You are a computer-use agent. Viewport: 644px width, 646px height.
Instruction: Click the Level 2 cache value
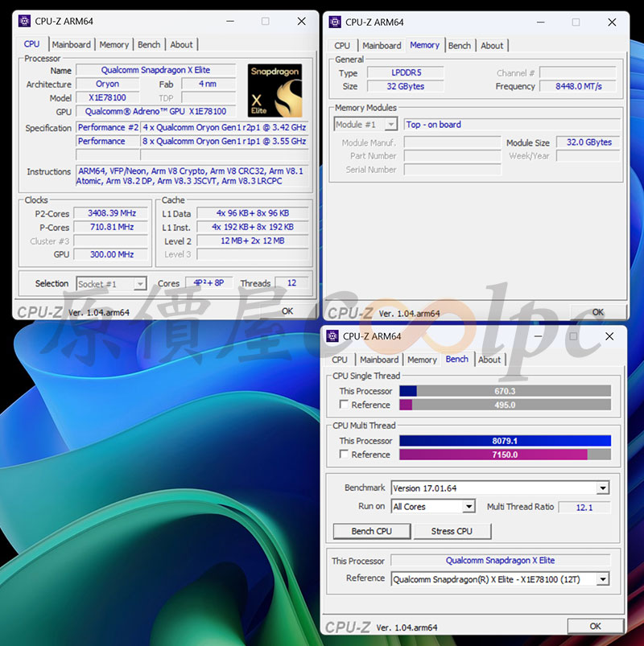253,241
